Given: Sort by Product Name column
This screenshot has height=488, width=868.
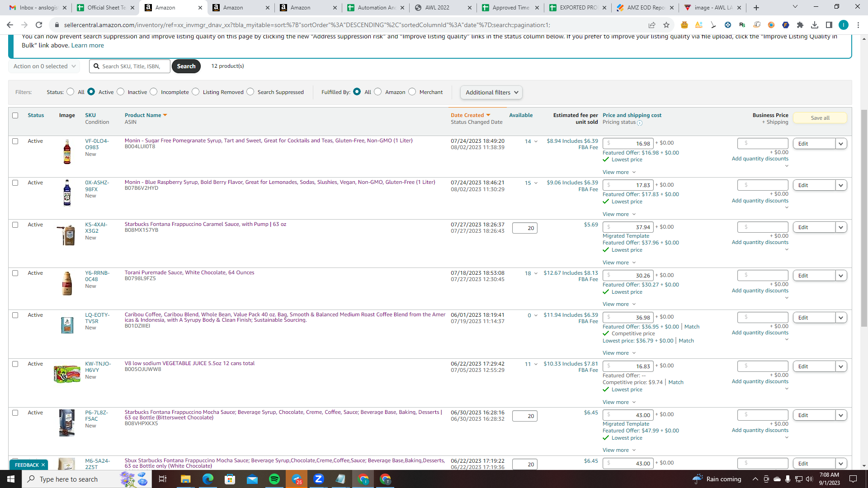Looking at the screenshot, I should [146, 115].
